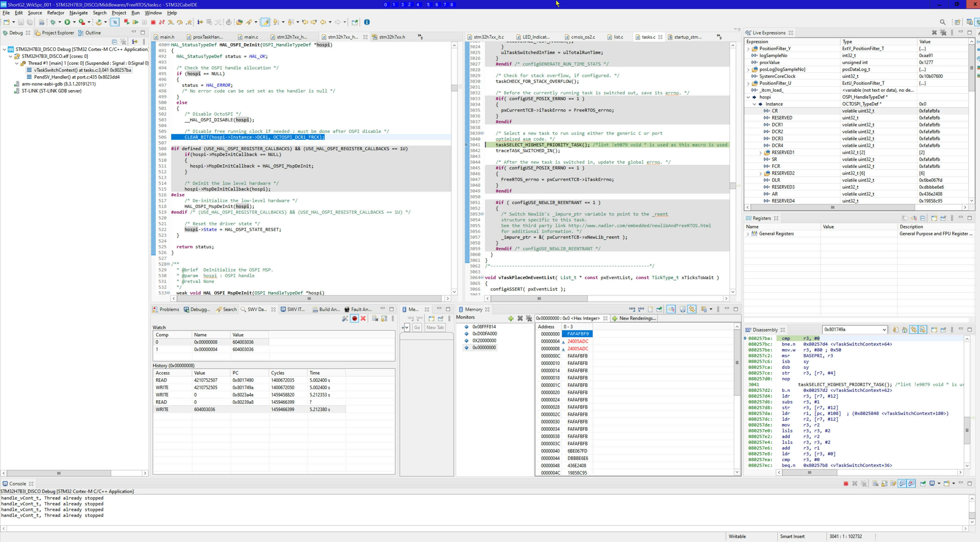Viewport: 980px width, 542px height.
Task: Click SWV trace configure wrench icon
Action: 345,319
